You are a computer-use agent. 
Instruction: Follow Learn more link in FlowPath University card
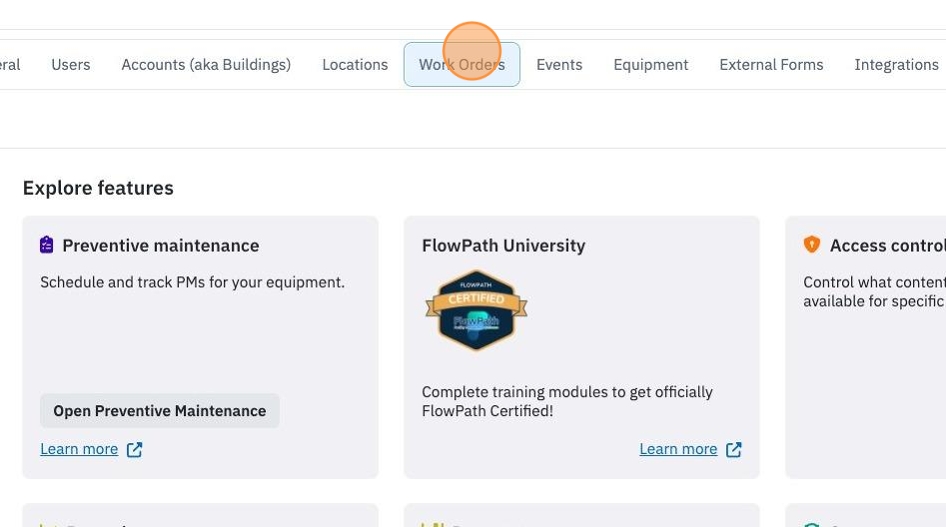tap(678, 449)
